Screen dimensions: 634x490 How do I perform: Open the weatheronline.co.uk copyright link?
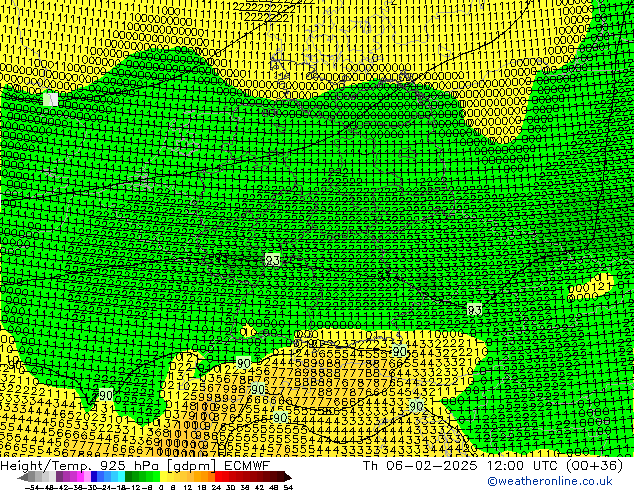pyautogui.click(x=550, y=481)
